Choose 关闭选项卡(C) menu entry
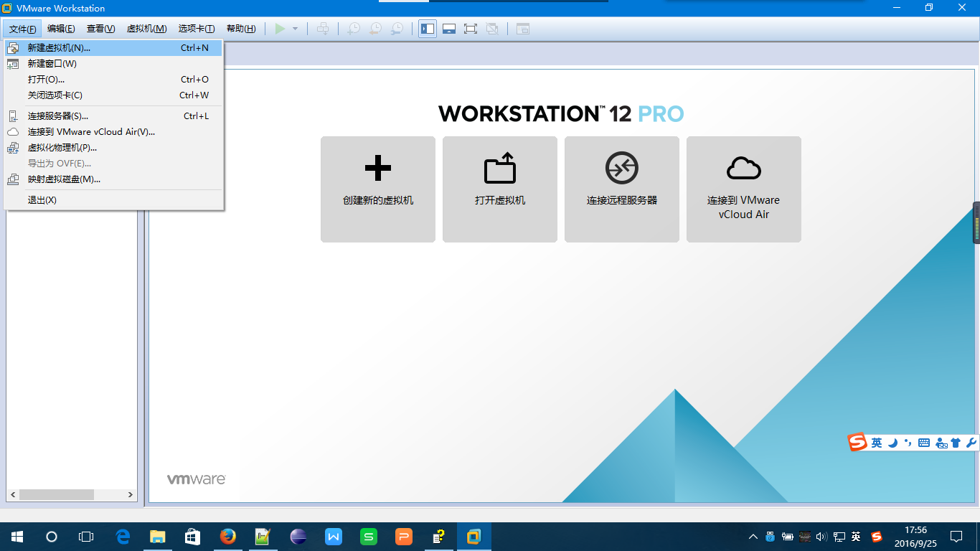The width and height of the screenshot is (980, 551). tap(113, 95)
